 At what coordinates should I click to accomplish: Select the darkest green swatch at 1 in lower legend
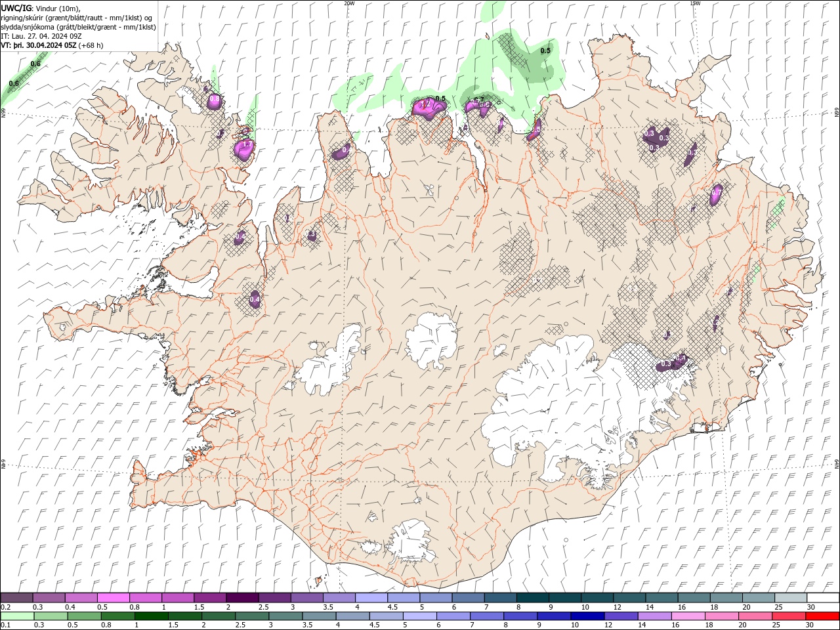tap(151, 616)
